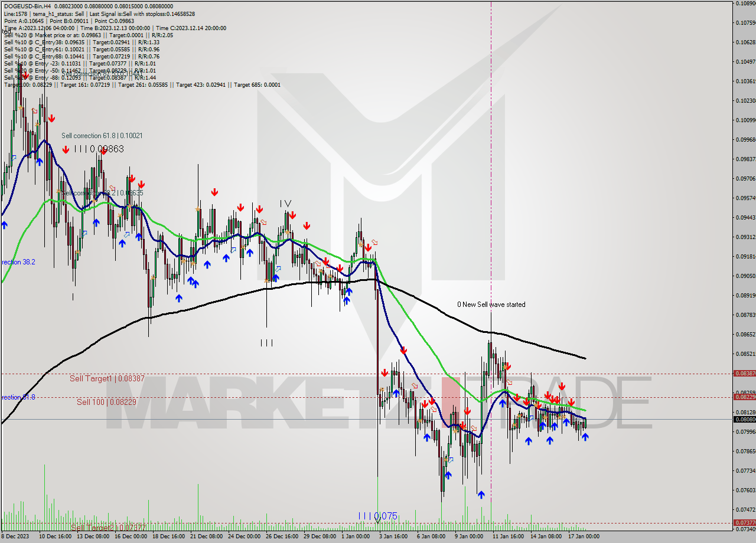
Task: Click the '17 Jan 00:00' time axis label
Action: [584, 537]
